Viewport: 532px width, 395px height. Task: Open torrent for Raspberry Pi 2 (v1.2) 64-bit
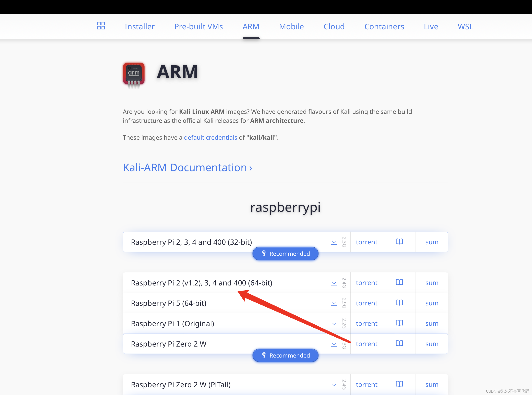pos(366,283)
